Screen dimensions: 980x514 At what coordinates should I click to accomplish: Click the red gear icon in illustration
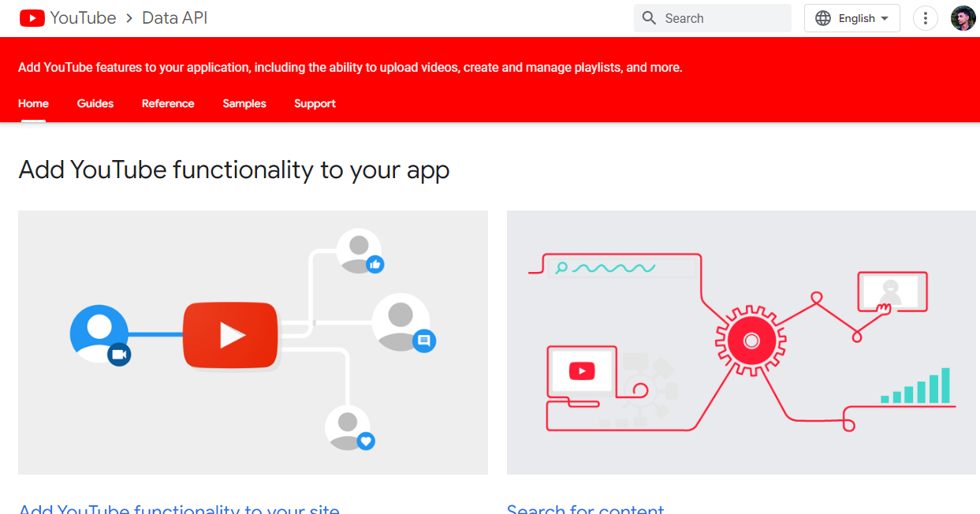(751, 341)
